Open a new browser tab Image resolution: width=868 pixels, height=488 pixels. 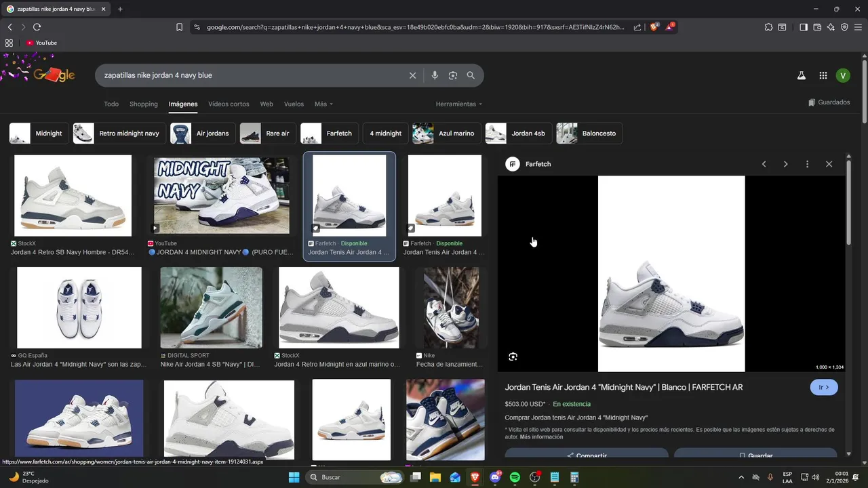(x=120, y=9)
